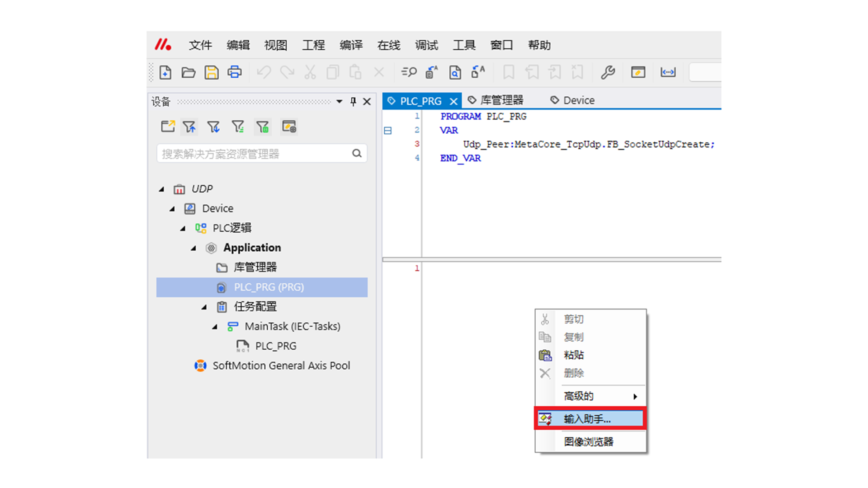868x488 pixels.
Task: Collapse the UDP project tree node
Action: coord(161,189)
